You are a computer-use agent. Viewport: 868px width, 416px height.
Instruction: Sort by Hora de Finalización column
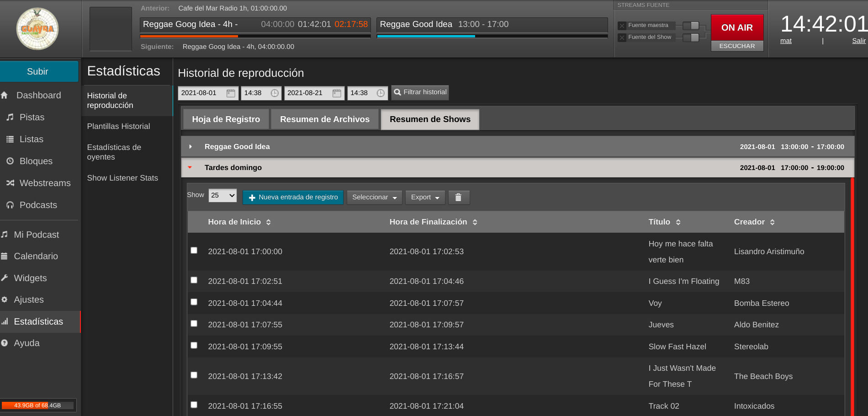tap(434, 222)
